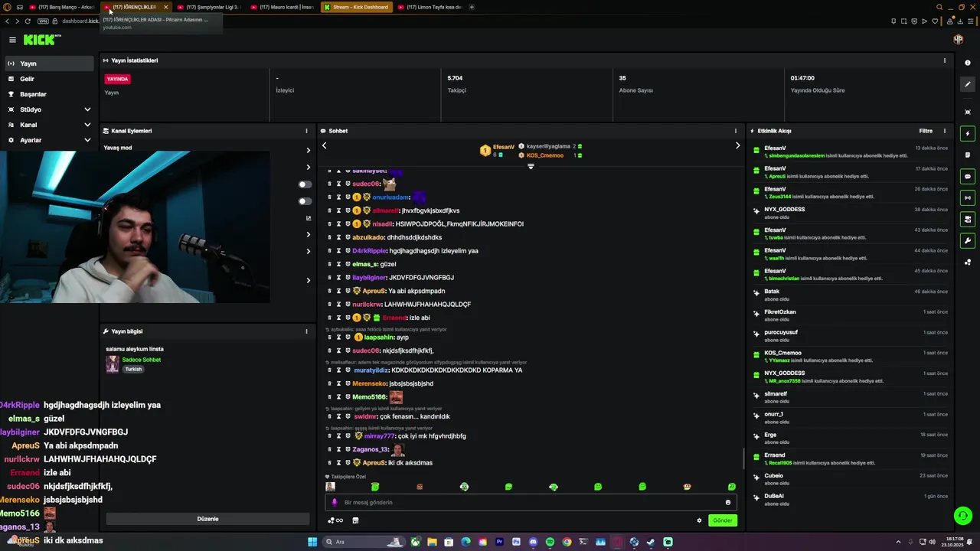
Task: Open Discord from the taskbar
Action: pos(534,542)
